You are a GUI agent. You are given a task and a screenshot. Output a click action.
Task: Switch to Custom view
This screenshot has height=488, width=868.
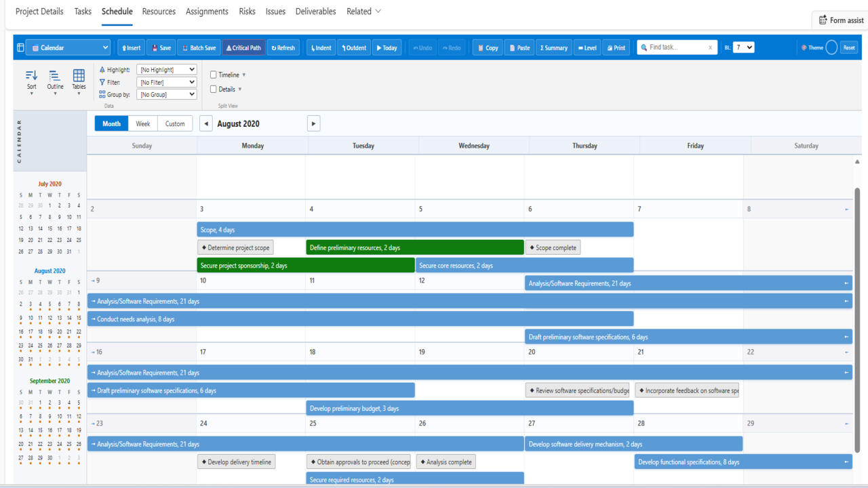(x=175, y=124)
